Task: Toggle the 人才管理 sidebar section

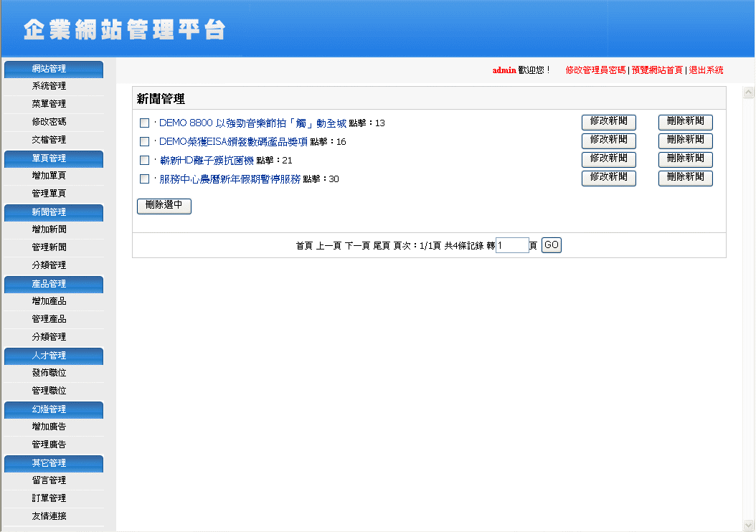Action: (54, 356)
